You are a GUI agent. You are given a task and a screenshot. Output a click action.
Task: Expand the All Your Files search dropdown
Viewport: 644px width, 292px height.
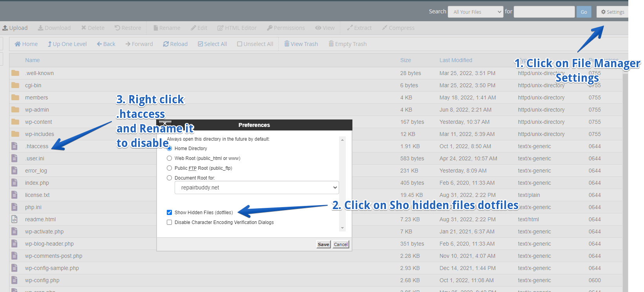[x=475, y=12]
